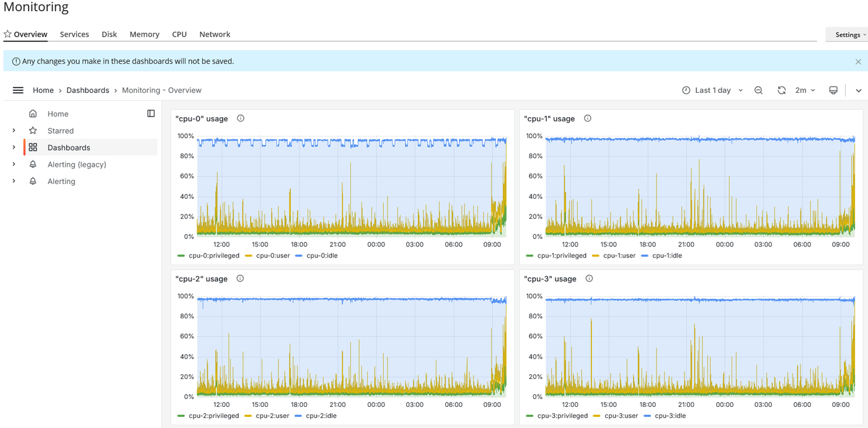Screen dimensions: 868x428
Task: Click the hamburger menu toggle icon
Action: (18, 90)
